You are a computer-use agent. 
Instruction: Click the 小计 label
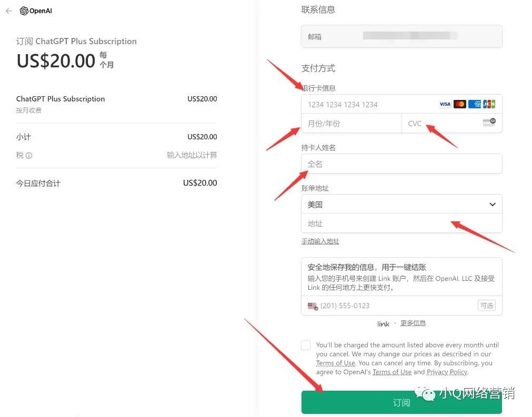[23, 137]
